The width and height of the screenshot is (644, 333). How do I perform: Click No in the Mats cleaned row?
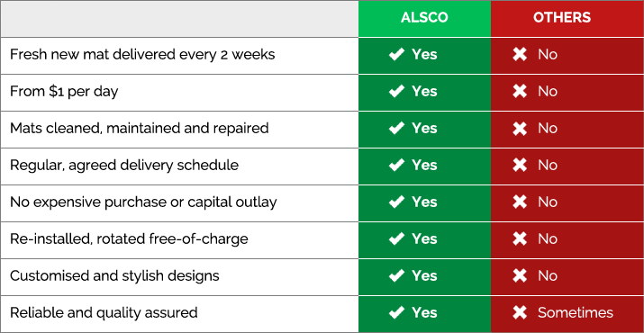tap(548, 128)
